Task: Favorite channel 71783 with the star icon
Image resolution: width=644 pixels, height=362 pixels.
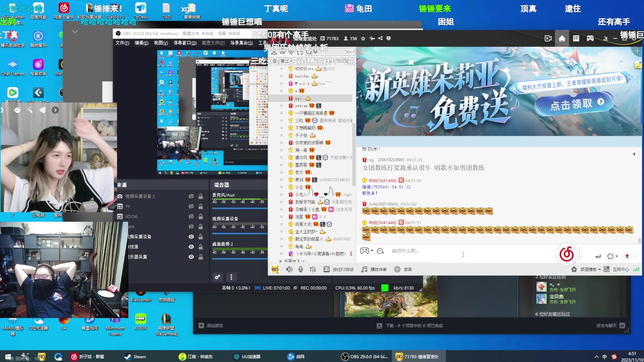Action: [363, 39]
